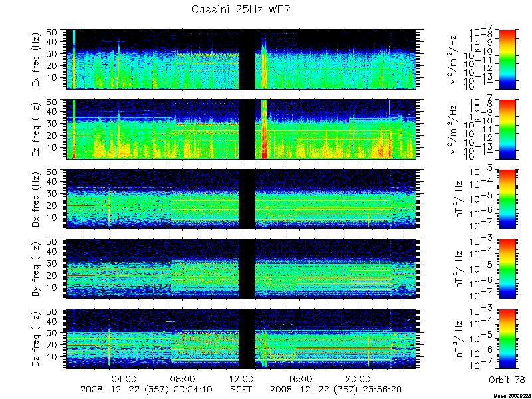Click the By spectrogram color bar
Image resolution: width=532 pixels, height=399 pixels.
(x=507, y=269)
